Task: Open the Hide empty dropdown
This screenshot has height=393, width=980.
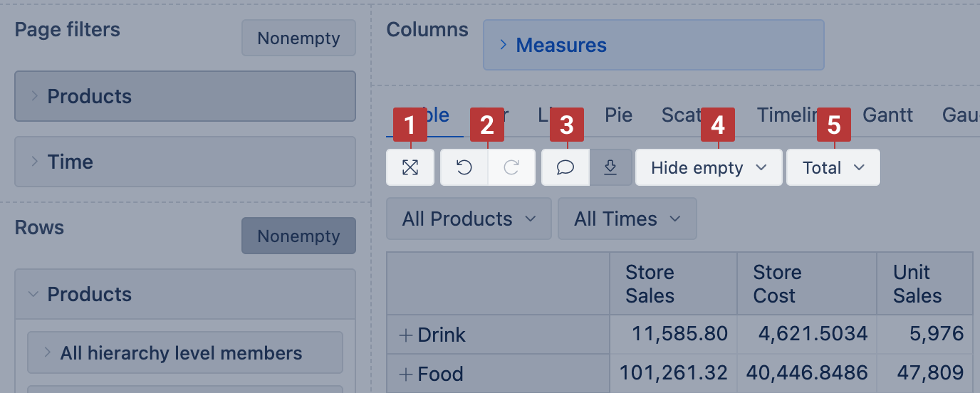Action: (709, 167)
